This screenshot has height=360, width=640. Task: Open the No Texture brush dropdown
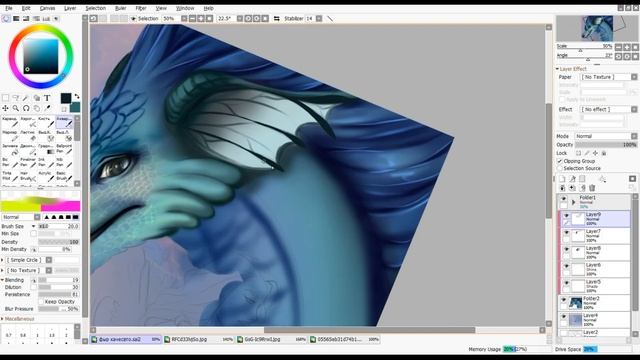point(29,270)
